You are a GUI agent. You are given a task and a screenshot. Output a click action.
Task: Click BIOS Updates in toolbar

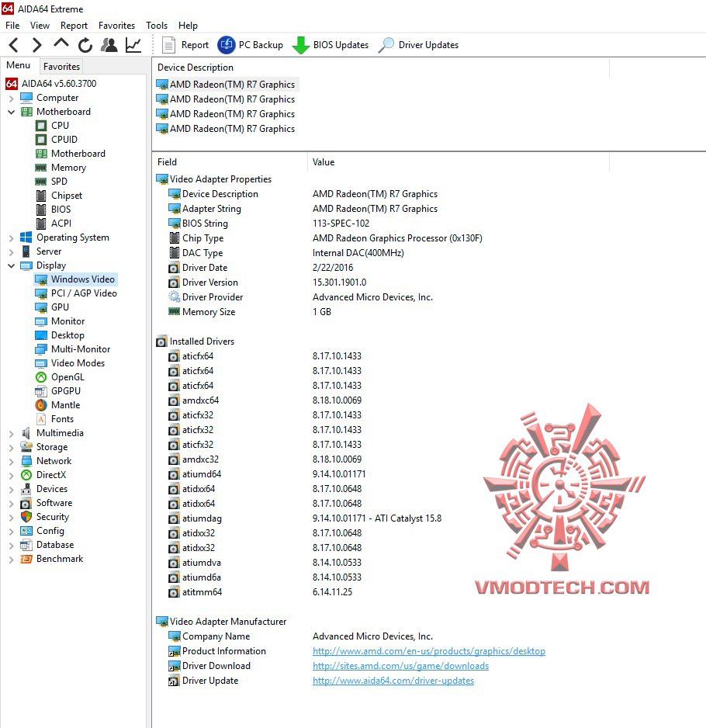(x=331, y=45)
